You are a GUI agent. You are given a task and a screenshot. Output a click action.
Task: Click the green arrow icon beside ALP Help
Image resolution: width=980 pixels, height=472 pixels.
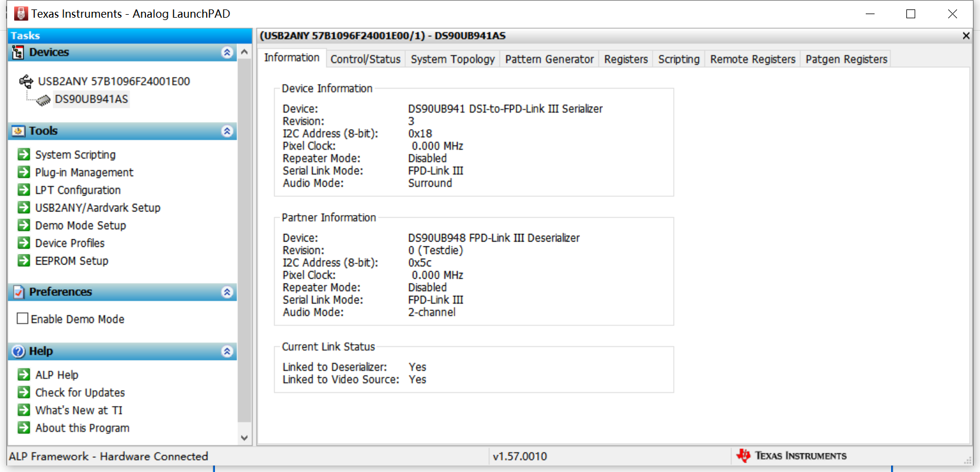[x=24, y=375]
